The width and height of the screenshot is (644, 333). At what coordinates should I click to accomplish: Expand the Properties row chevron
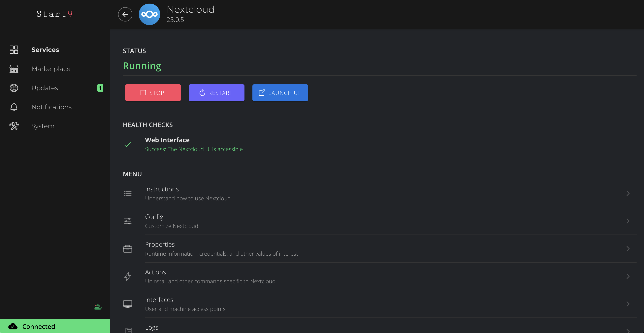[x=628, y=248]
